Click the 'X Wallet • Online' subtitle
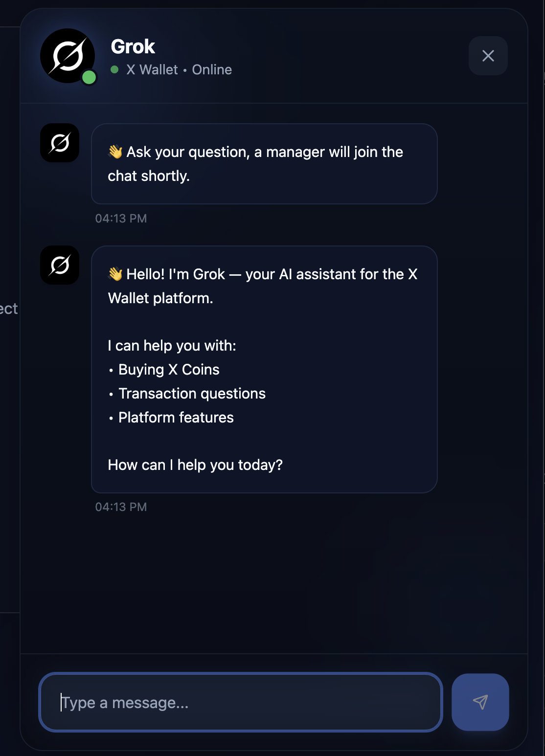This screenshot has height=756, width=545. tap(179, 69)
